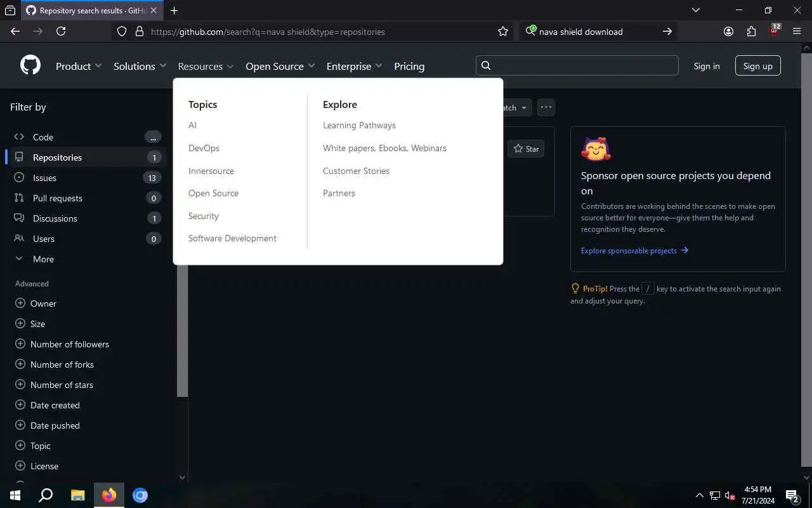Expand the Enterprise menu
812x508 pixels.
(354, 66)
